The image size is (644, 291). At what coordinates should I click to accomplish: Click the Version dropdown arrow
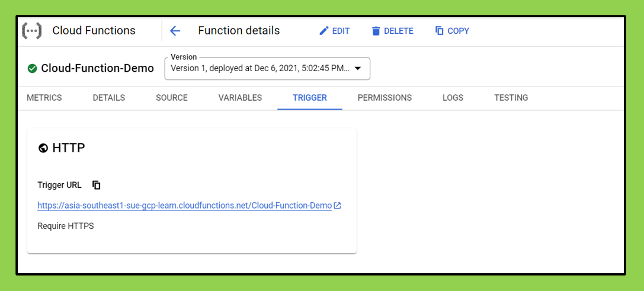pos(358,69)
